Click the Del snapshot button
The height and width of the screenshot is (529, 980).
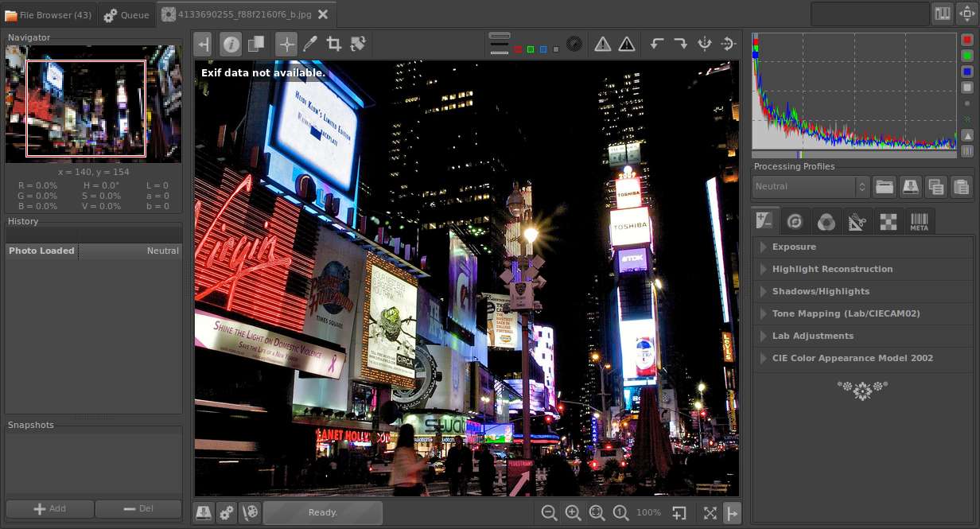tap(138, 509)
